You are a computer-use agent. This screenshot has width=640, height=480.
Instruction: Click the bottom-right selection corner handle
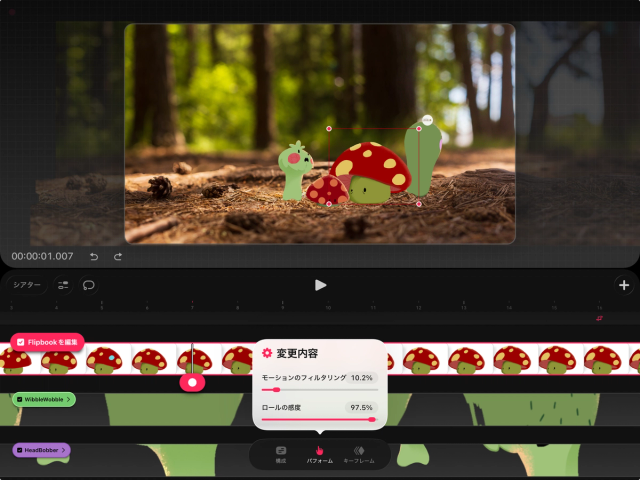419,204
